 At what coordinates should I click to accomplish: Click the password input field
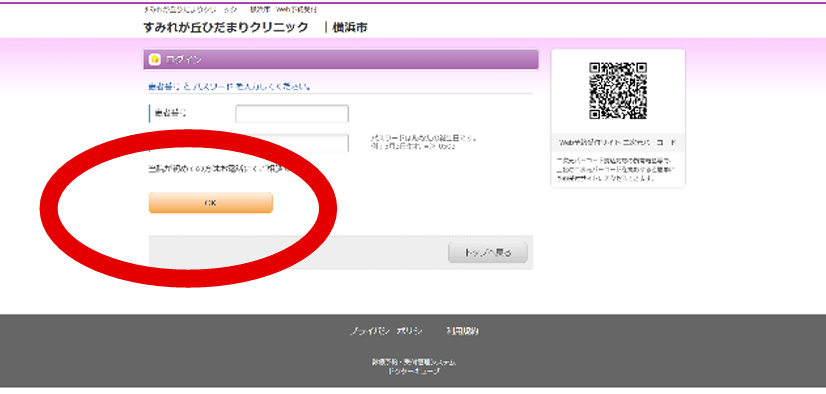[292, 143]
